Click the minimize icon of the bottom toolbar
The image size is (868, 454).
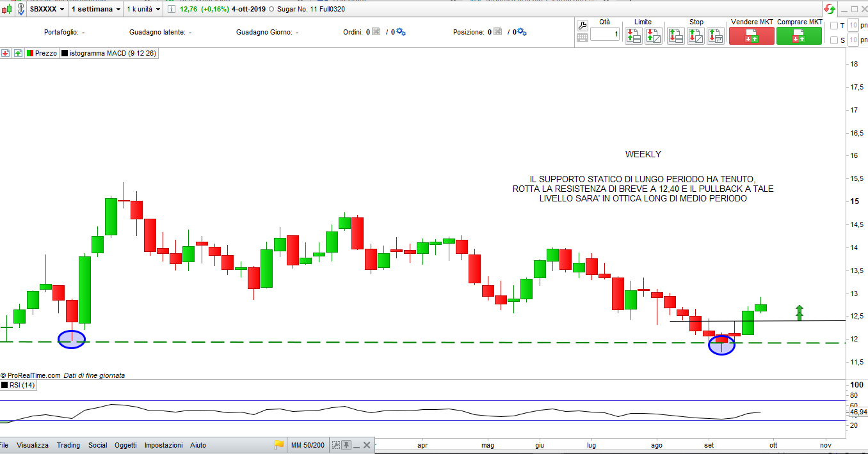[x=357, y=447]
